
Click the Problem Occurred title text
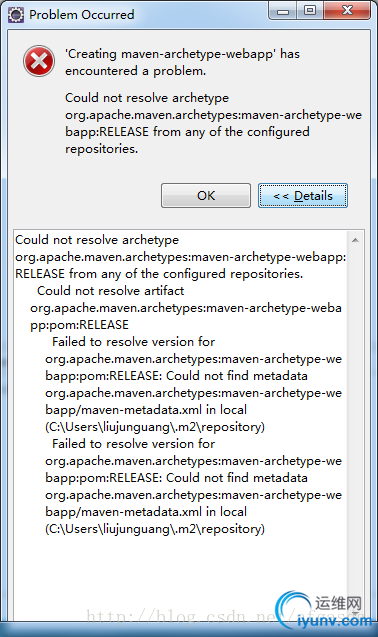82,15
